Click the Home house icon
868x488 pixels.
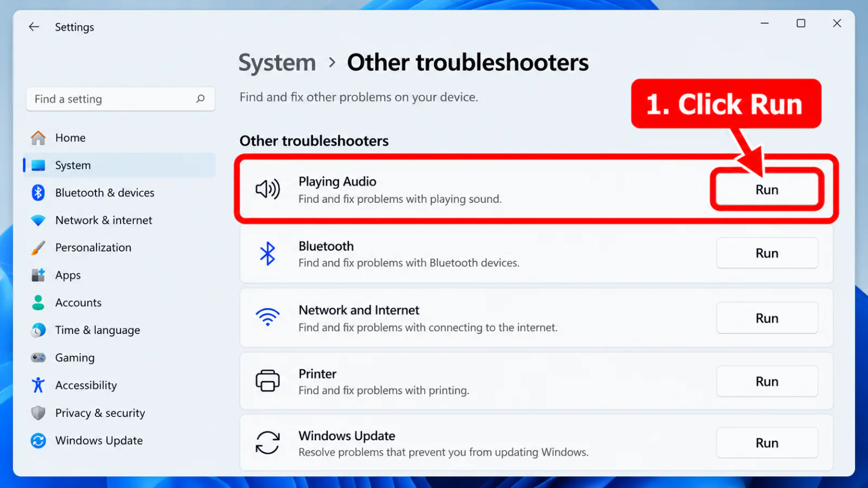(x=38, y=138)
